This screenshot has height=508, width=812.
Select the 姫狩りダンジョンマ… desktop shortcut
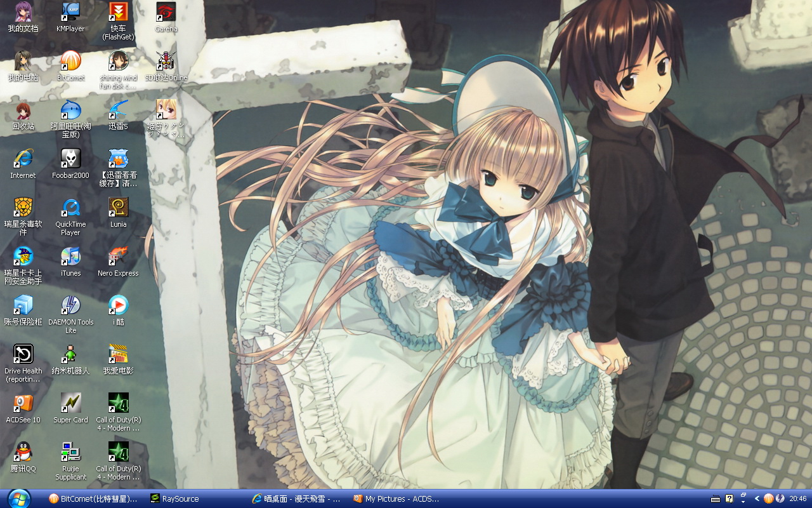(166, 119)
